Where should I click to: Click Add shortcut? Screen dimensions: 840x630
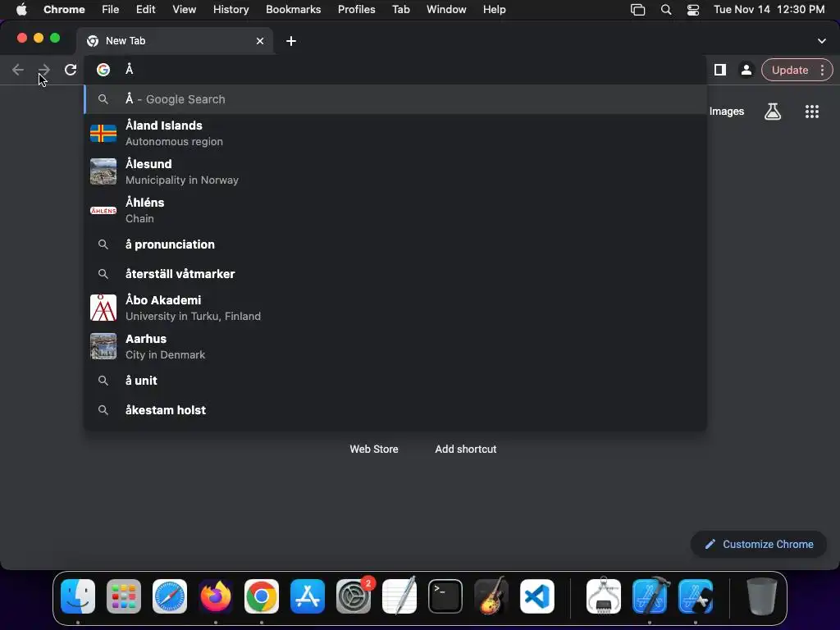pyautogui.click(x=466, y=449)
